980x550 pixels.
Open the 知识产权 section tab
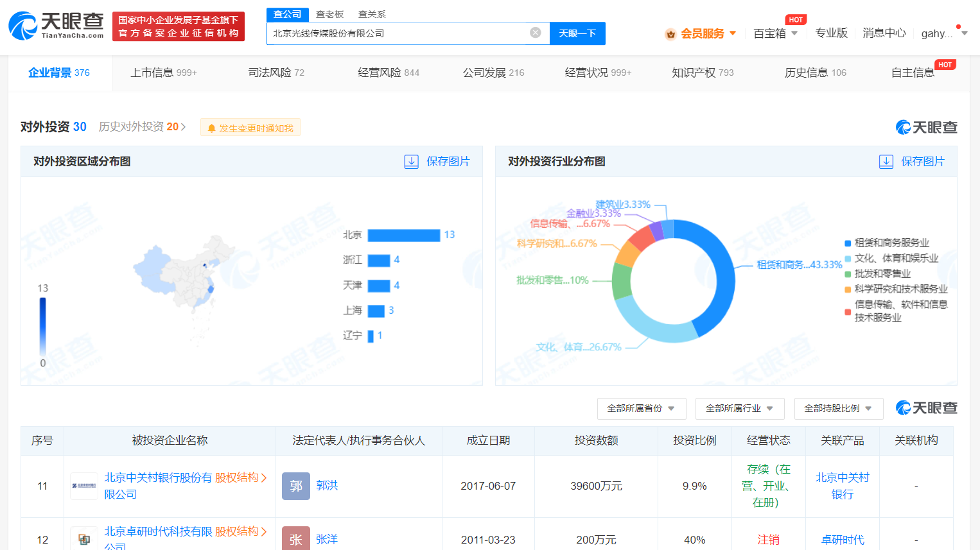(692, 73)
